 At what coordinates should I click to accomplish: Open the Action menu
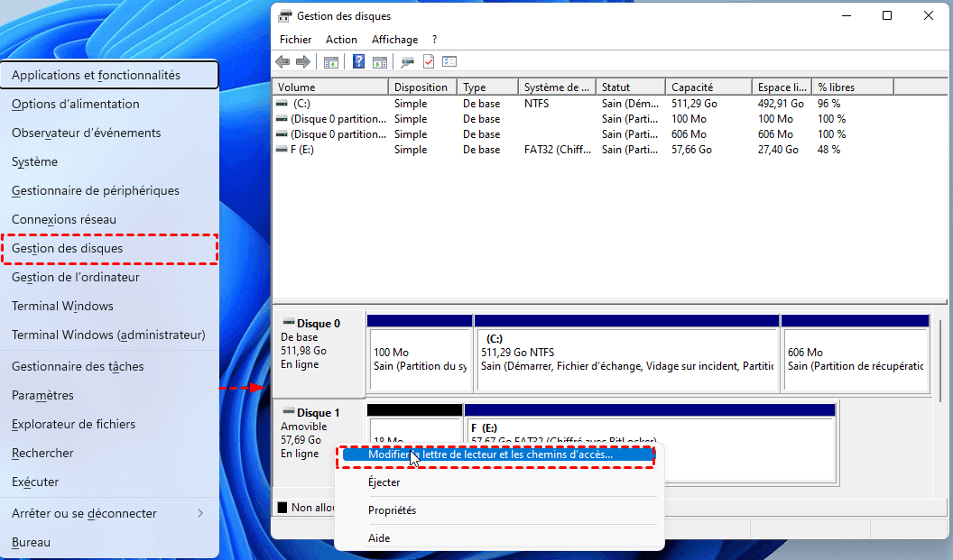[341, 40]
